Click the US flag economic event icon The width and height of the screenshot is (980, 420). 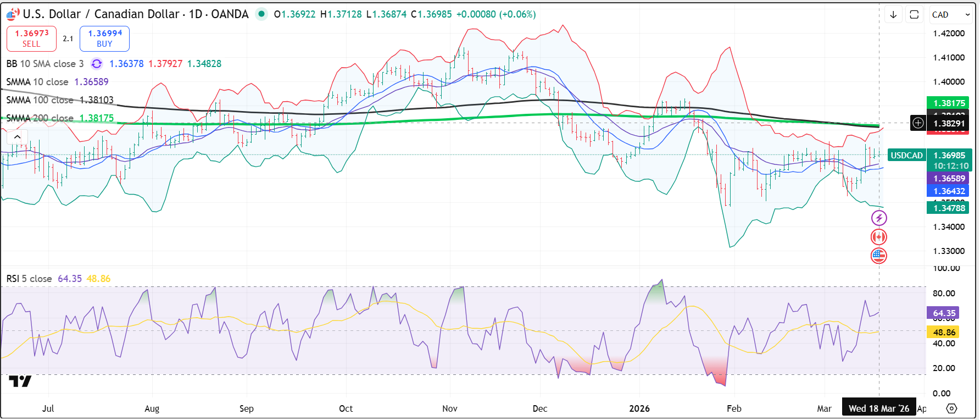[879, 256]
